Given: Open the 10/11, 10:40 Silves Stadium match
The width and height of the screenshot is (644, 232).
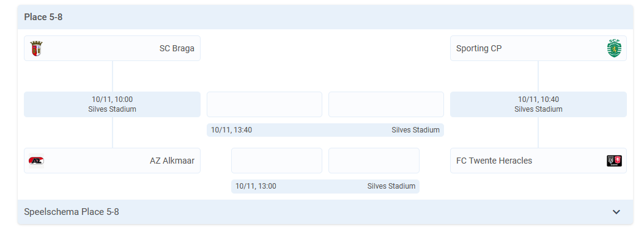Looking at the screenshot, I should (538, 104).
